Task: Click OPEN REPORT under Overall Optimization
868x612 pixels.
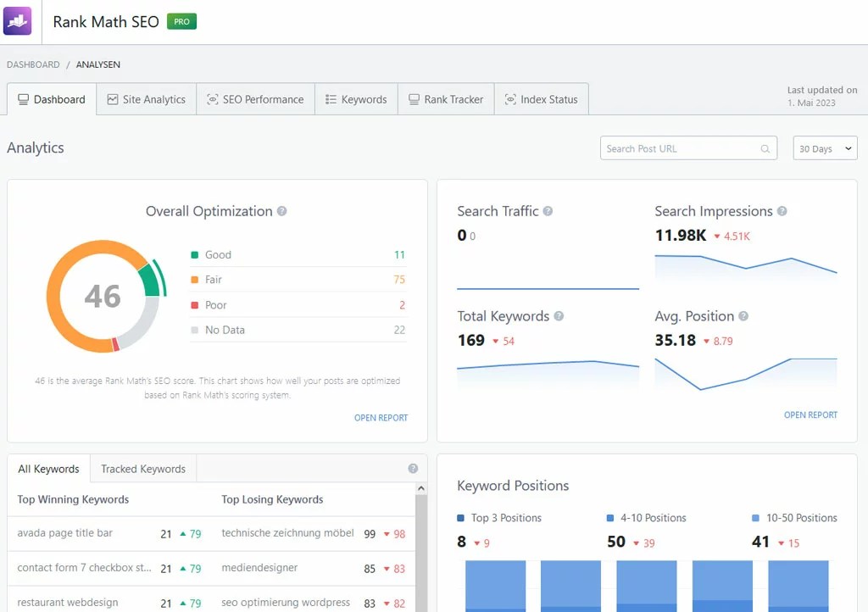Action: click(381, 417)
